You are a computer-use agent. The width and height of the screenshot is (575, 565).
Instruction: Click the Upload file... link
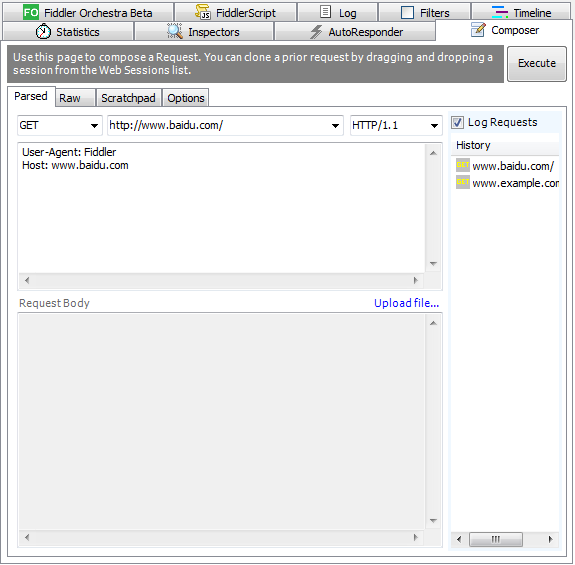pyautogui.click(x=406, y=303)
